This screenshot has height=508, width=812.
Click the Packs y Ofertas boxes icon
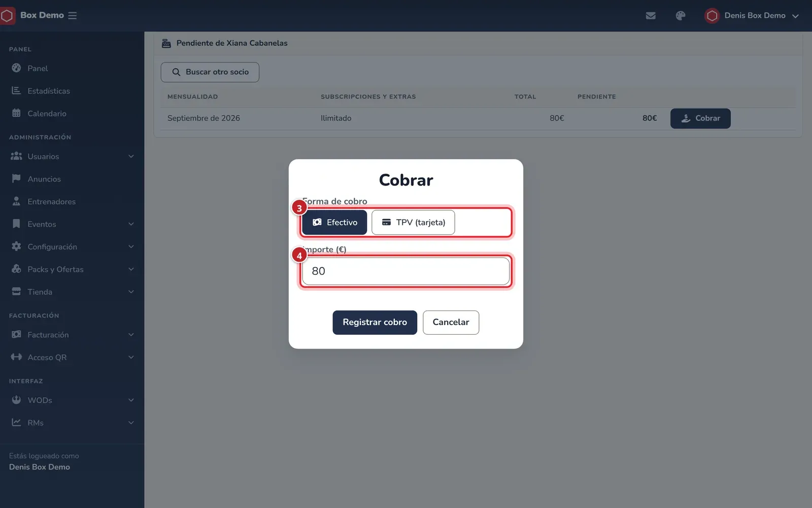tap(16, 269)
